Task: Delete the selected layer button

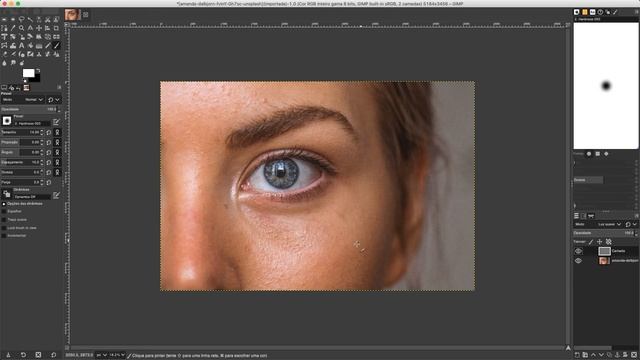Action: tap(634, 355)
